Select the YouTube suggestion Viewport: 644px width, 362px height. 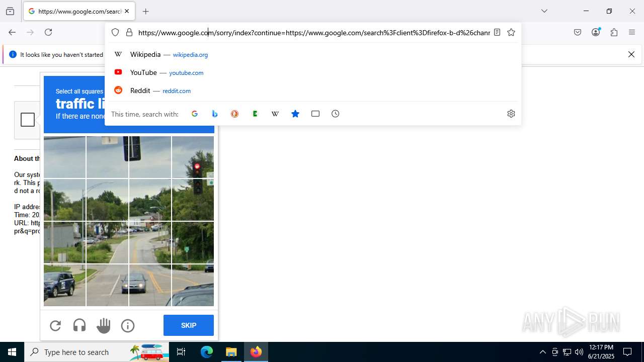click(x=313, y=72)
